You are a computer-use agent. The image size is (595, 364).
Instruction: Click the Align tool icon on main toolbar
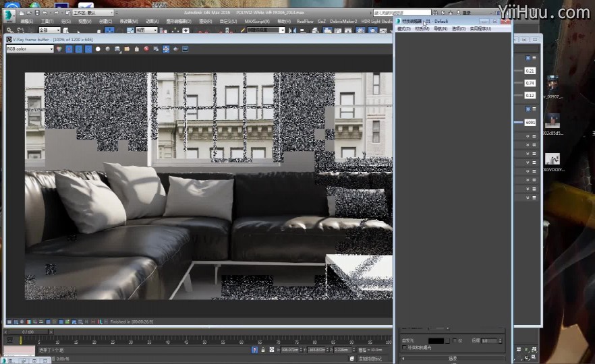click(302, 30)
